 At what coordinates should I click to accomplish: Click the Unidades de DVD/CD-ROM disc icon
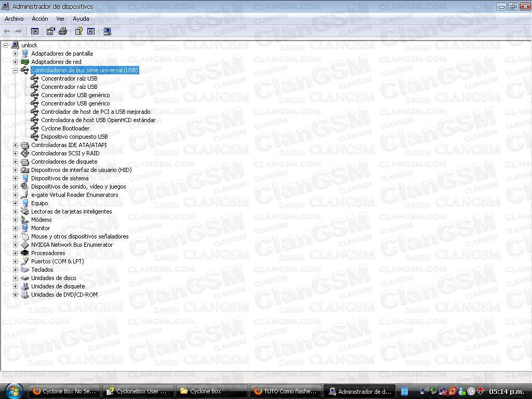point(25,295)
